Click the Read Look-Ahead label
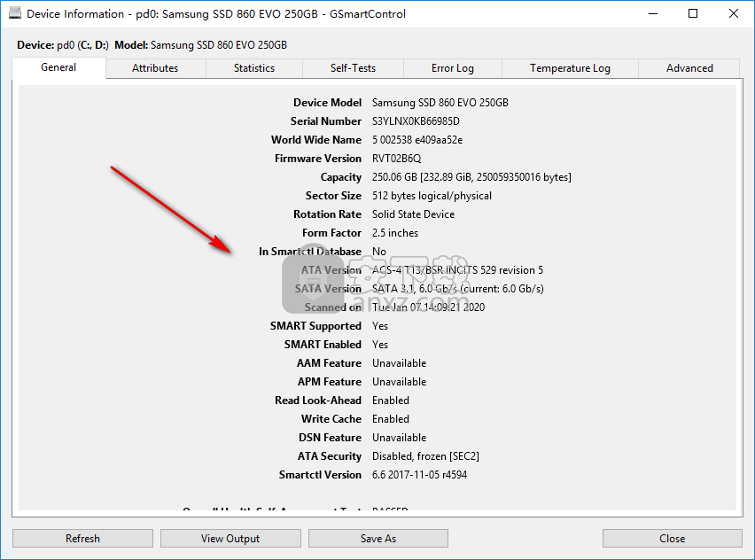This screenshot has width=755, height=560. [x=318, y=401]
